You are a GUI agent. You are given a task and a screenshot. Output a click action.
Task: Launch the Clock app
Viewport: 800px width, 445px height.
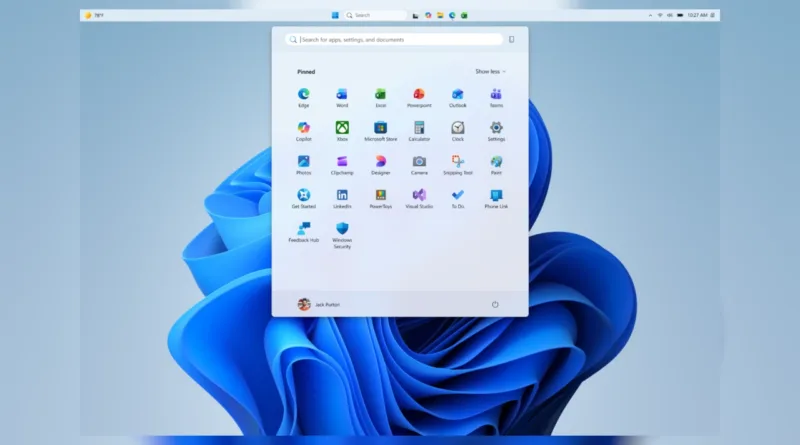pos(458,131)
